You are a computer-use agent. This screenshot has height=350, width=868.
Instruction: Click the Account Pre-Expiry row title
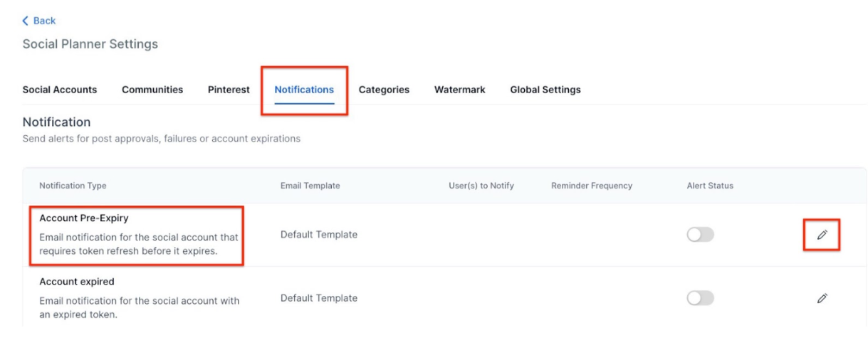click(x=84, y=218)
